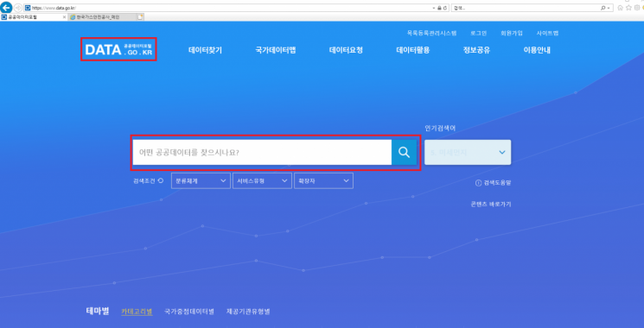Click the browser forward arrow

click(18, 8)
